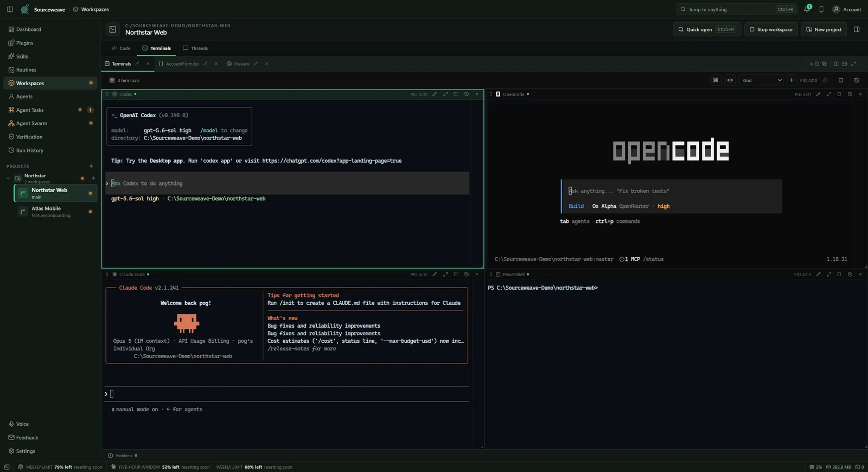Add workspace to Northstar project
The width and height of the screenshot is (868, 472).
coord(93,178)
